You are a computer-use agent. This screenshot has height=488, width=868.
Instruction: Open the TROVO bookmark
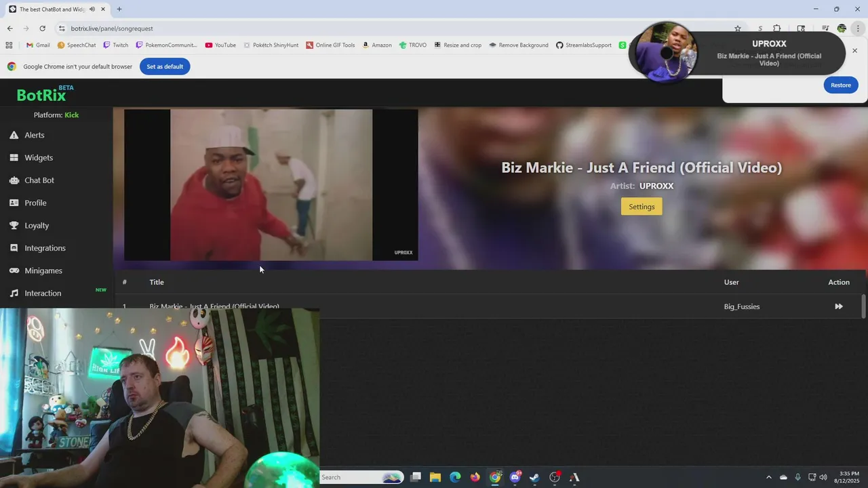pyautogui.click(x=413, y=45)
